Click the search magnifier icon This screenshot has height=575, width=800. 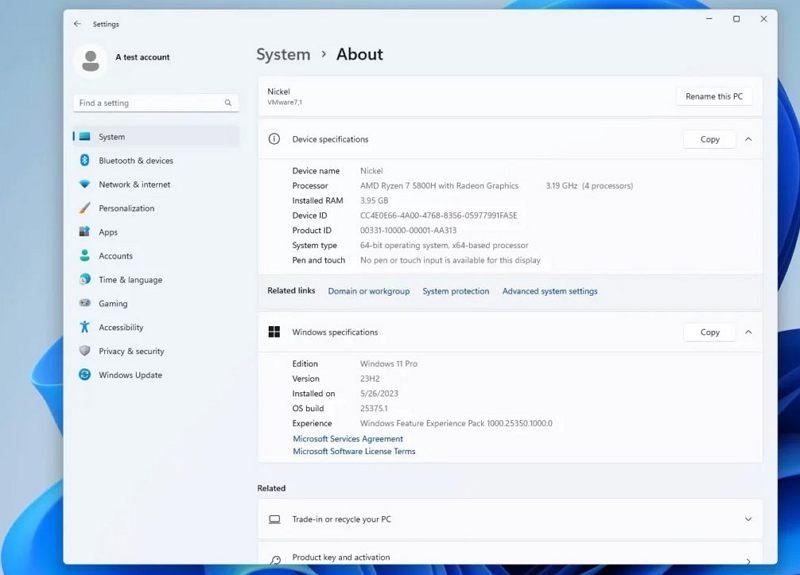tap(228, 103)
